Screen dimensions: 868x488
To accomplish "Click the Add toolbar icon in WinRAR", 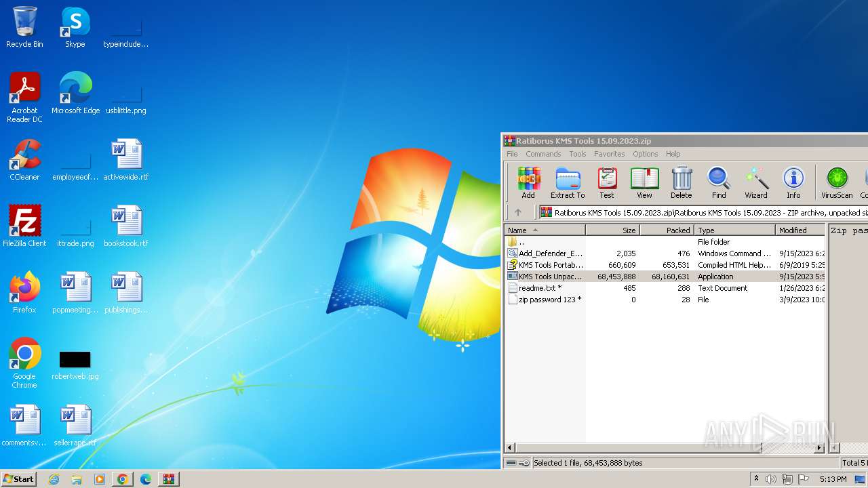I will point(528,183).
